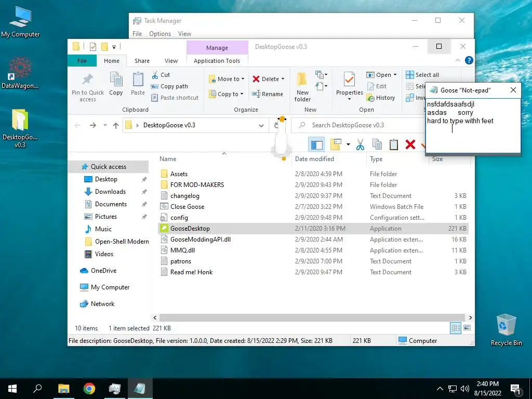Open the My Computer desktop icon
Image resolution: width=532 pixels, height=399 pixels.
pos(20,22)
